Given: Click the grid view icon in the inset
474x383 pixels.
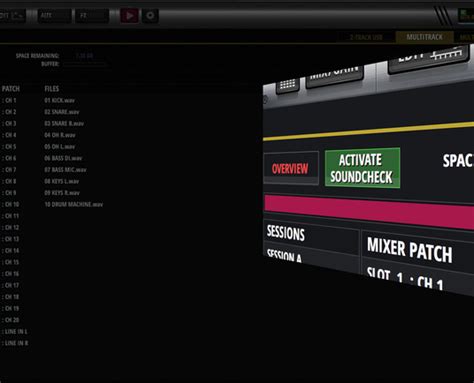Looking at the screenshot, I should 287,85.
